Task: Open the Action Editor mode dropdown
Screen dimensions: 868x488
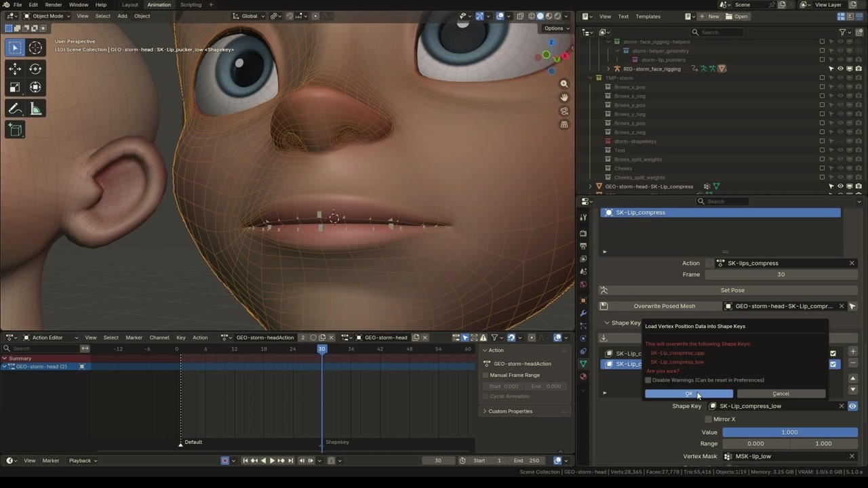Action: 51,338
